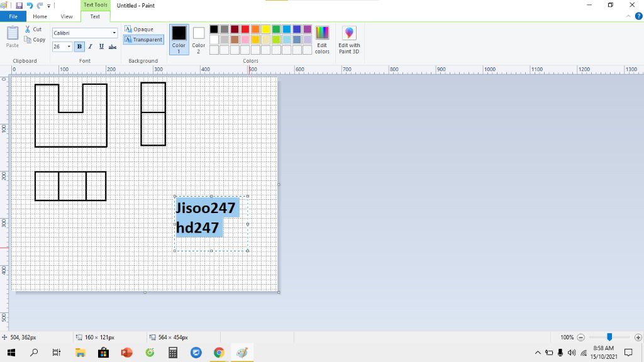This screenshot has width=644, height=362.
Task: Click the microphone tray icon
Action: click(x=560, y=353)
